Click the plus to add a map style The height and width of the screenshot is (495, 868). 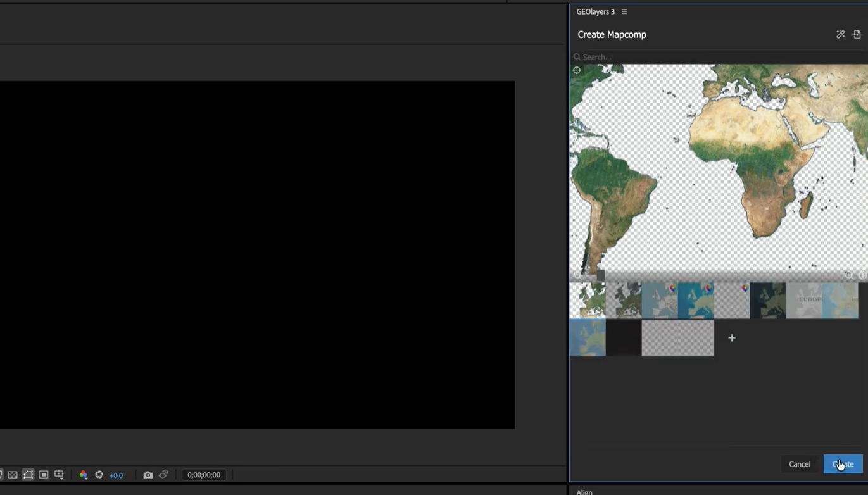click(731, 337)
